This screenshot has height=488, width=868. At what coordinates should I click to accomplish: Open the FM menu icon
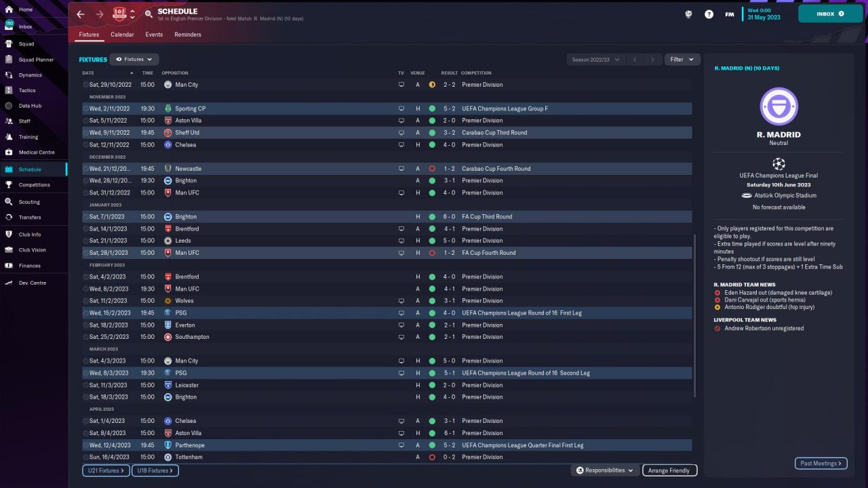coord(730,14)
